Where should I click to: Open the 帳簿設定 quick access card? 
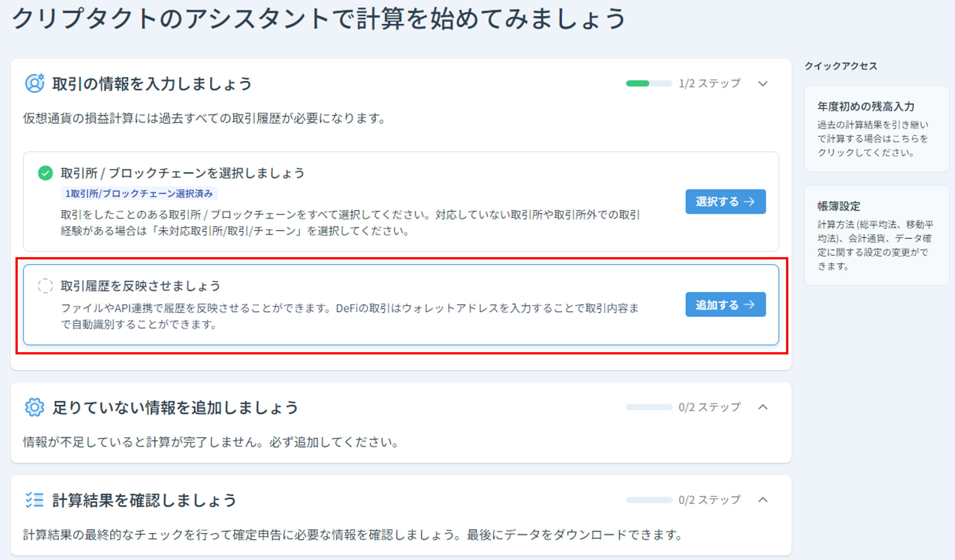[x=876, y=235]
